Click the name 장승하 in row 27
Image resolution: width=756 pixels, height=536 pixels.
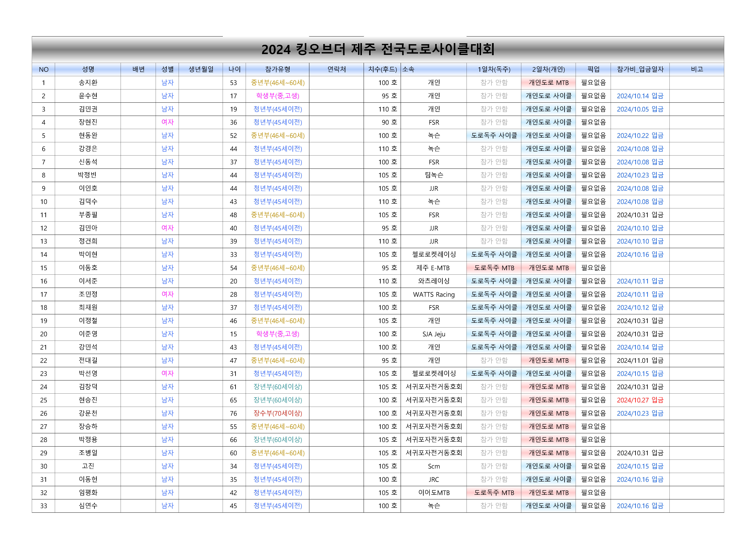(x=88, y=426)
